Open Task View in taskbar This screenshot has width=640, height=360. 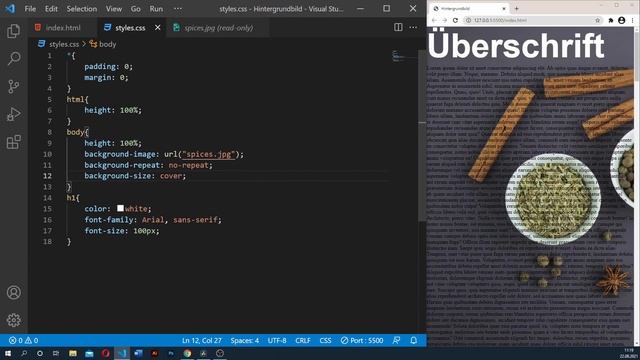click(56, 353)
